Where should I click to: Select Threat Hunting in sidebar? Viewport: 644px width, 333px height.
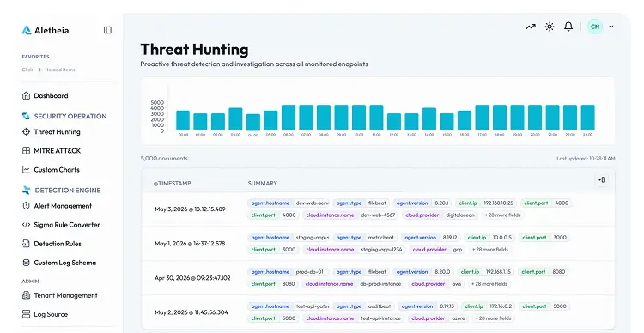(x=51, y=132)
